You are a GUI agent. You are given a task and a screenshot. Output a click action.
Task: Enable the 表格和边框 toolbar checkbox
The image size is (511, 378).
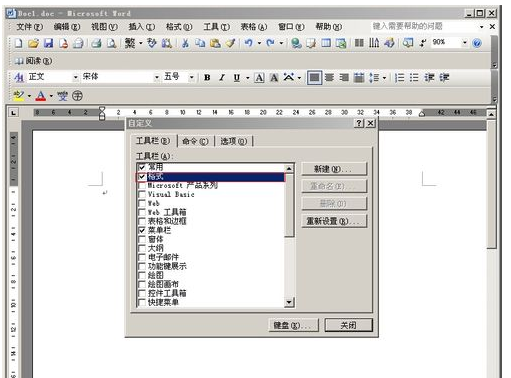142,221
